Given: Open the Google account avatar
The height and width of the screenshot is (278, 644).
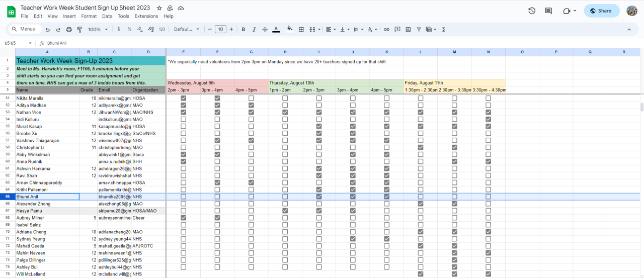Looking at the screenshot, I should tap(632, 11).
